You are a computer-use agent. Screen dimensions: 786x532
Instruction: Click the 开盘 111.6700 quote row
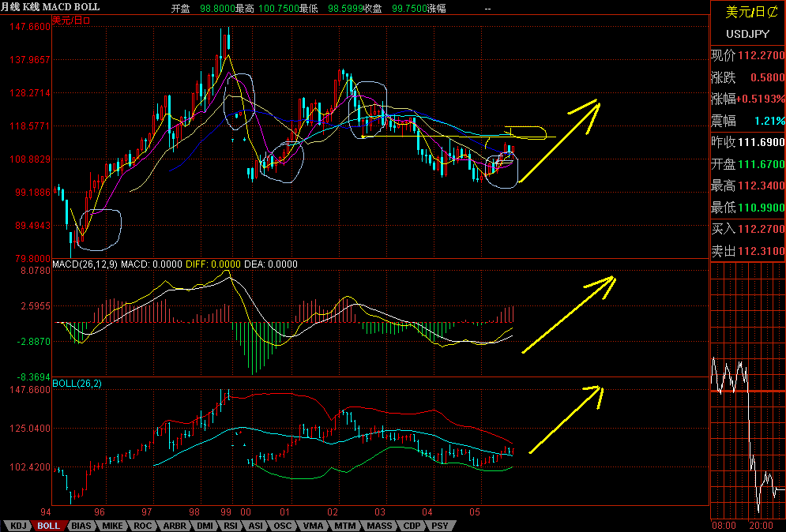pyautogui.click(x=747, y=164)
